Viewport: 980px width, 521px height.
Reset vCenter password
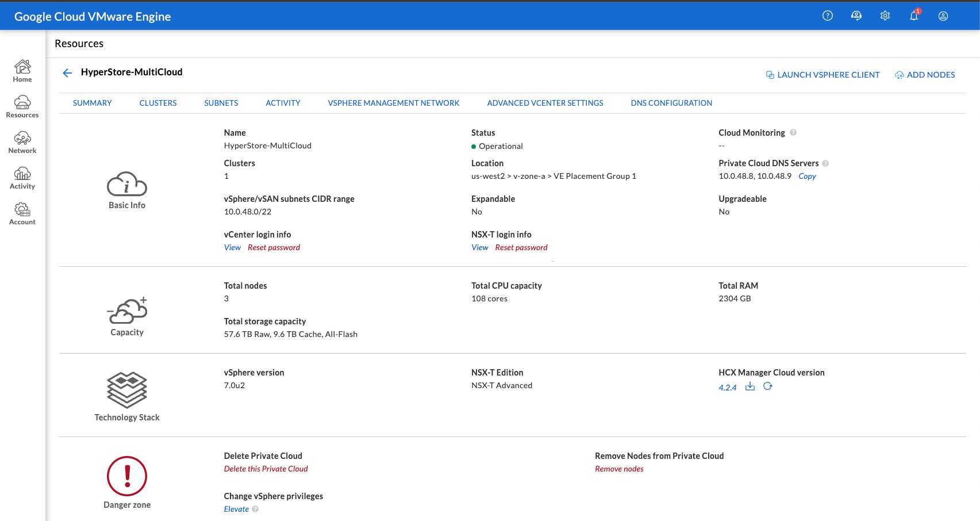274,247
